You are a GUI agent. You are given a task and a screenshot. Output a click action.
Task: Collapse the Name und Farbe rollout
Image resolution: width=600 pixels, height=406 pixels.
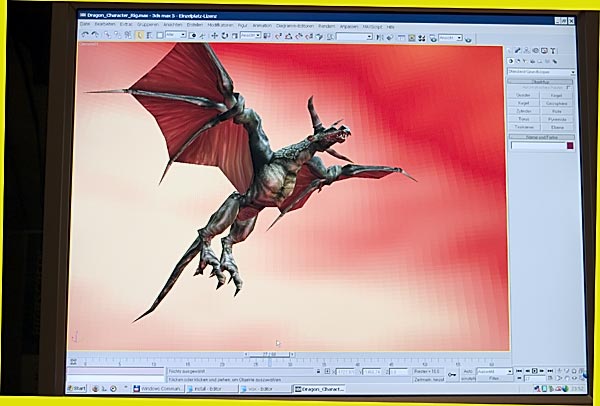(x=541, y=136)
